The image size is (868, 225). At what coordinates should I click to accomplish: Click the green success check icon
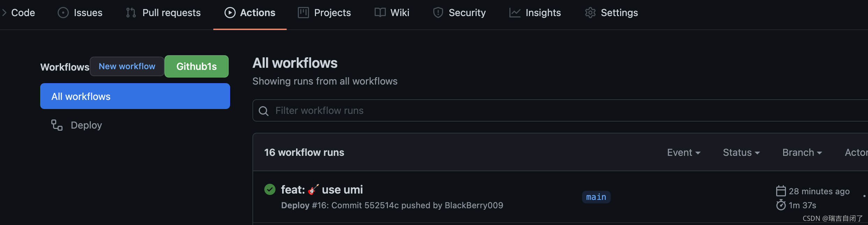[x=270, y=189]
